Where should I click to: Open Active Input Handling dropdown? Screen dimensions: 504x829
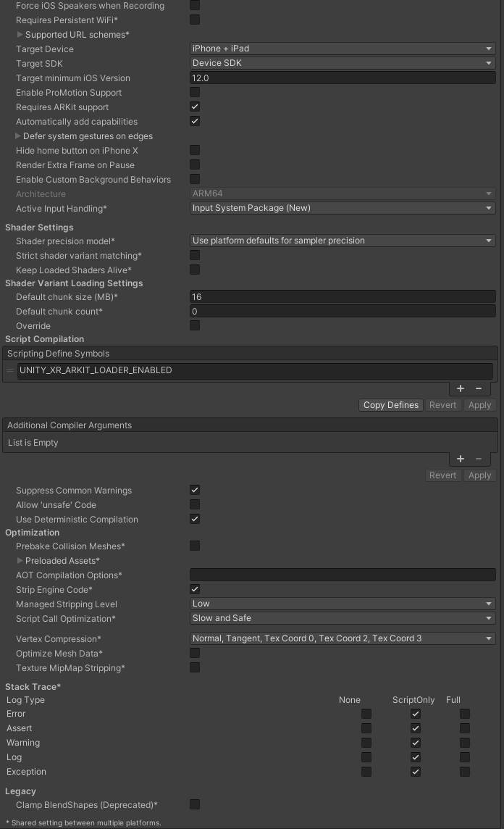[x=343, y=208]
